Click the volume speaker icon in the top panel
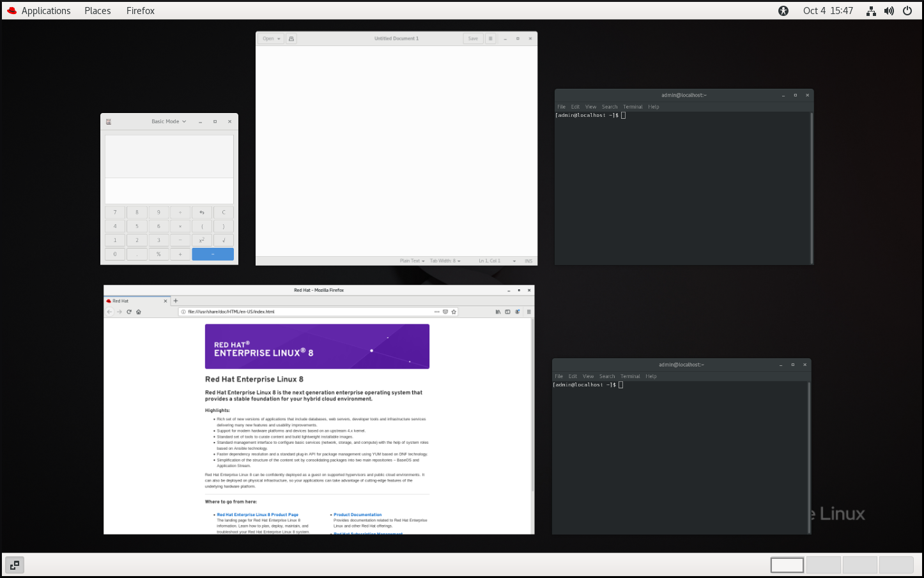 point(889,11)
